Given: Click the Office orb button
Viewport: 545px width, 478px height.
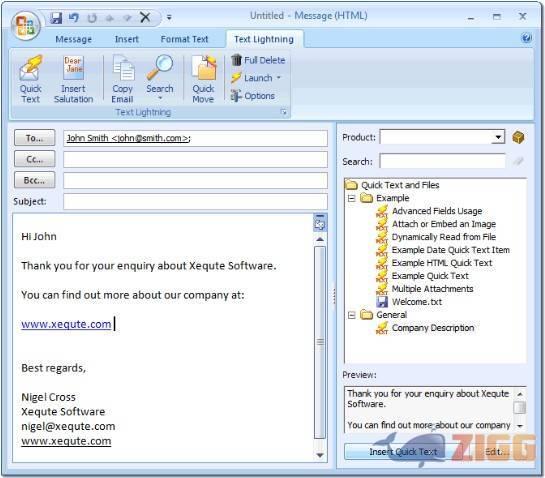Looking at the screenshot, I should tap(25, 25).
